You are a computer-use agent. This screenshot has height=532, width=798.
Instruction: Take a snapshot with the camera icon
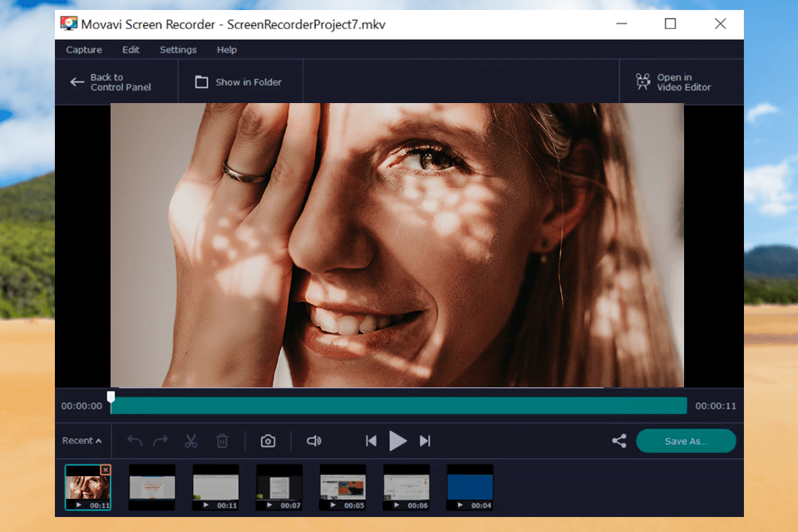click(268, 441)
